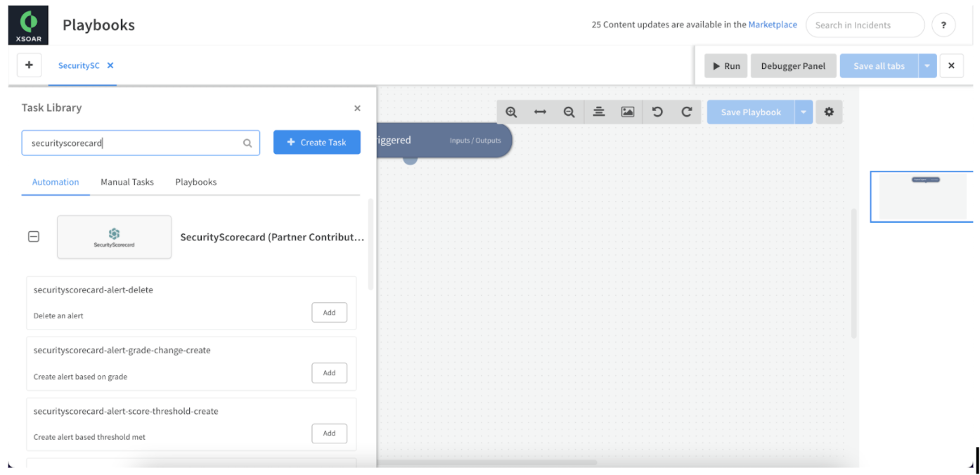Screen dimensions: 980x475
Task: Click the search magnifier in Task Library
Action: coord(247,143)
